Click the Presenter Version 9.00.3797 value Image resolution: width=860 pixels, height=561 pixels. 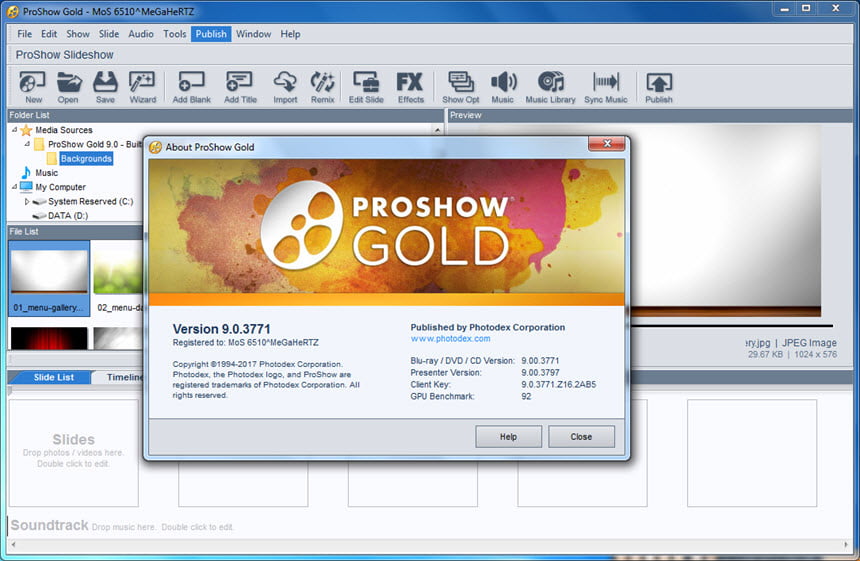pyautogui.click(x=540, y=372)
